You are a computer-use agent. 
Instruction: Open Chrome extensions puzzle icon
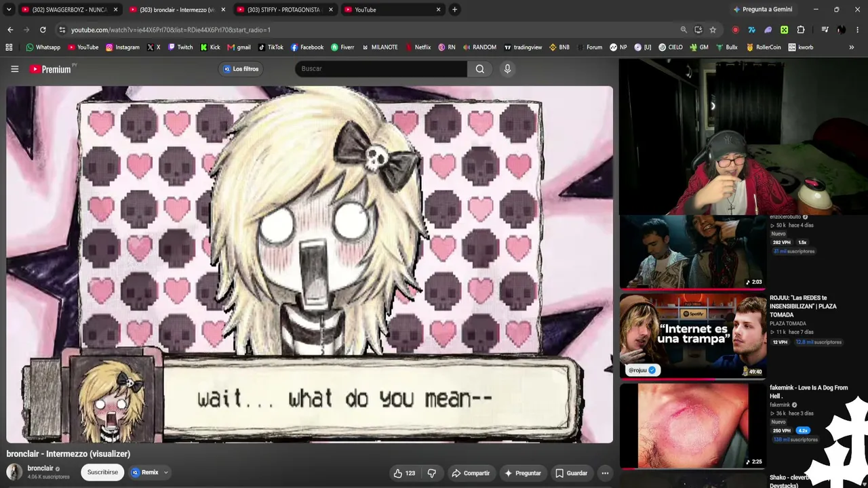coord(801,30)
